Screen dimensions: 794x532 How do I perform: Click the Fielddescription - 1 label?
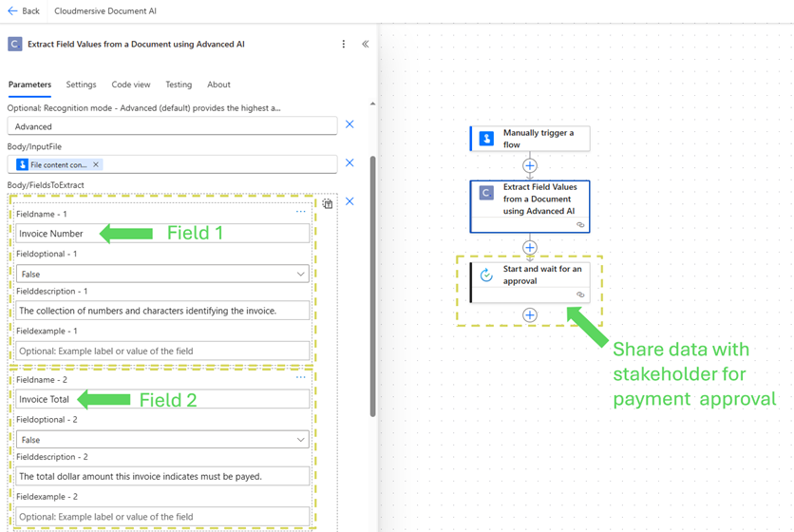point(52,292)
